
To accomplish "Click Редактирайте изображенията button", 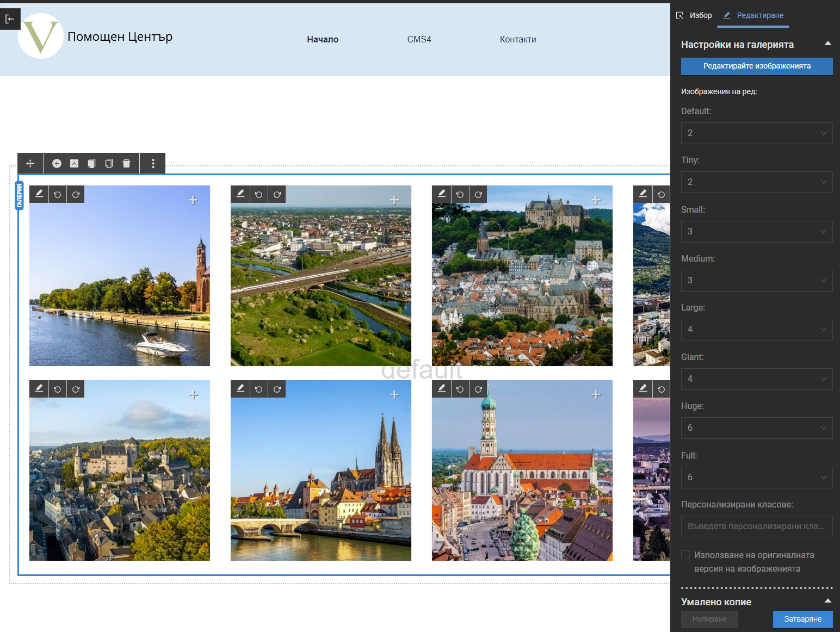I will tap(756, 66).
